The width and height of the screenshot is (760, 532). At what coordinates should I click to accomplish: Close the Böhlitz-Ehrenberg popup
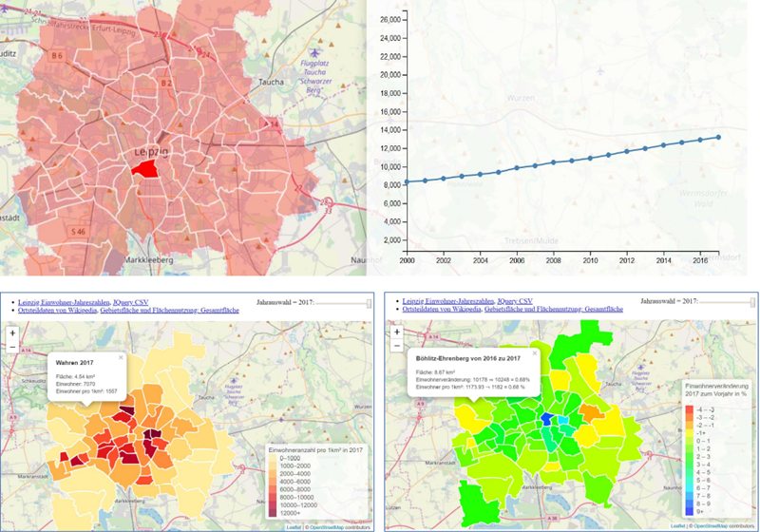point(534,353)
